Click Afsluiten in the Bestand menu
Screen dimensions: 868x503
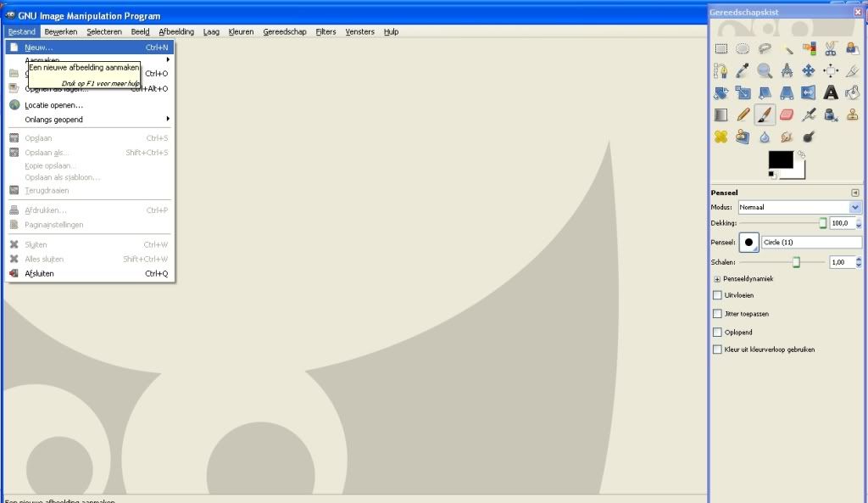pos(40,274)
